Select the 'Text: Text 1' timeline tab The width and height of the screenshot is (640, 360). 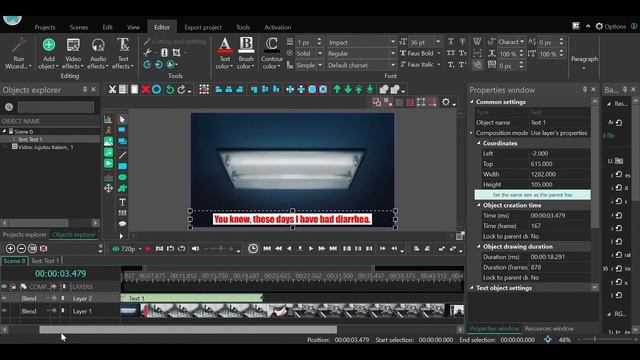click(45, 260)
